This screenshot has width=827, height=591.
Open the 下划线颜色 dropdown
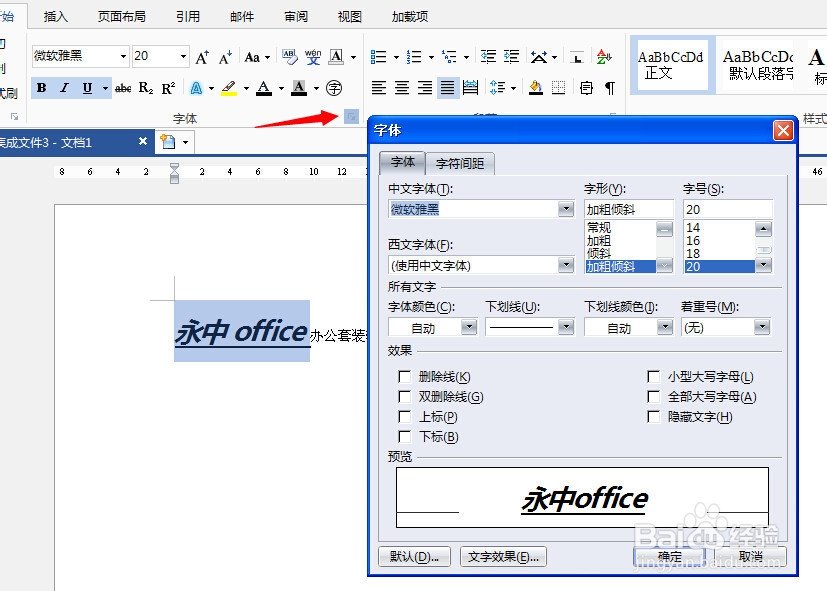665,327
